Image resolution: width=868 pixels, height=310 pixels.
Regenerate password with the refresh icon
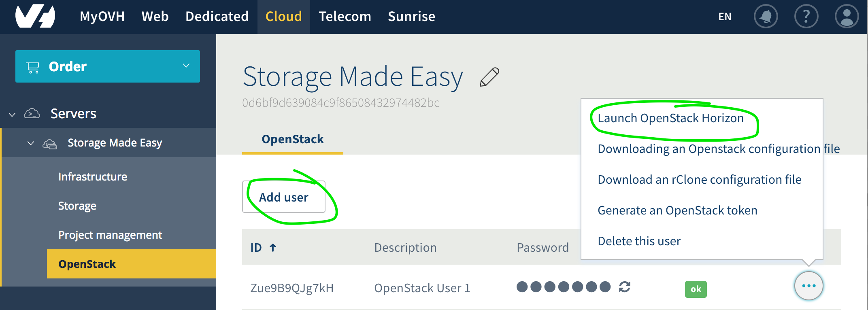click(625, 287)
